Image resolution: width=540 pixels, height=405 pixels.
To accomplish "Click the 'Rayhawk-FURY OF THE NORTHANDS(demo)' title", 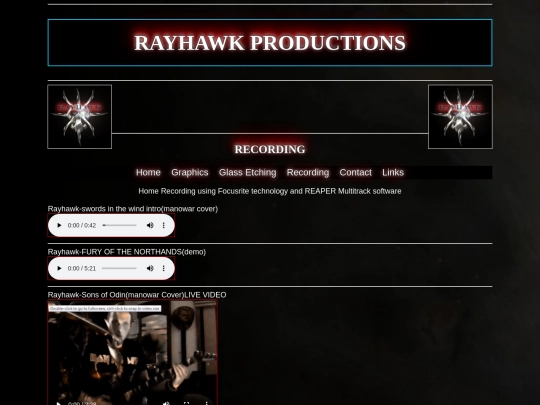I will pyautogui.click(x=127, y=252).
